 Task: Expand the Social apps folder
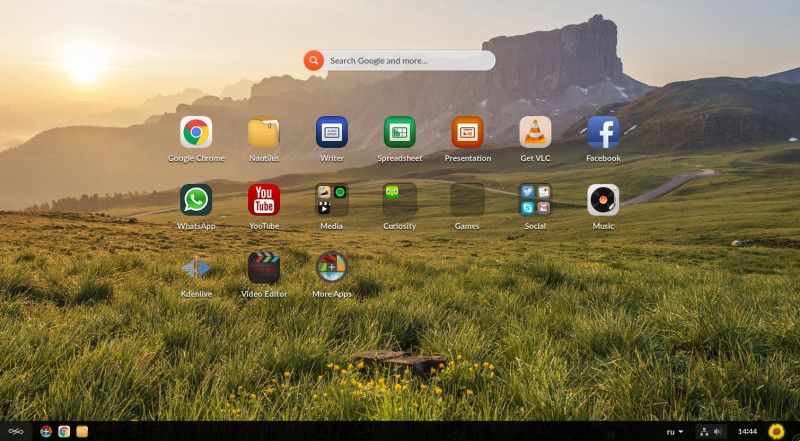(535, 200)
